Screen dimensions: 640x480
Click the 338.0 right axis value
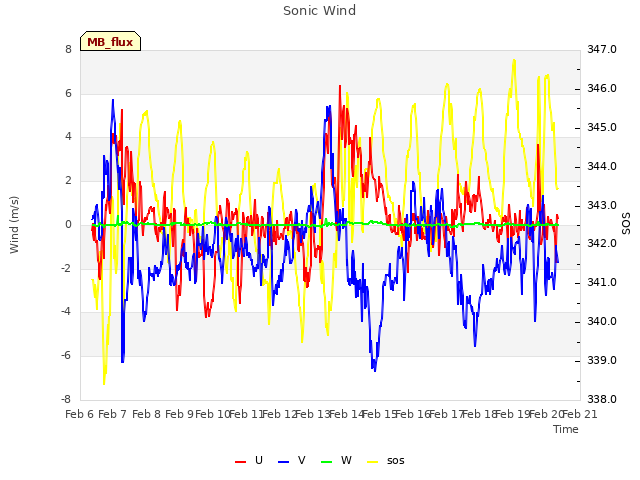[x=602, y=399]
